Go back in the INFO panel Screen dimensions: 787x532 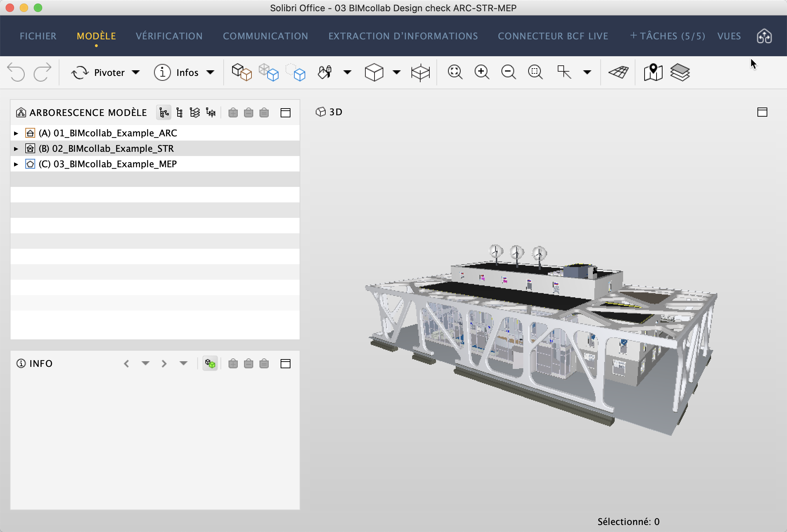coord(127,363)
